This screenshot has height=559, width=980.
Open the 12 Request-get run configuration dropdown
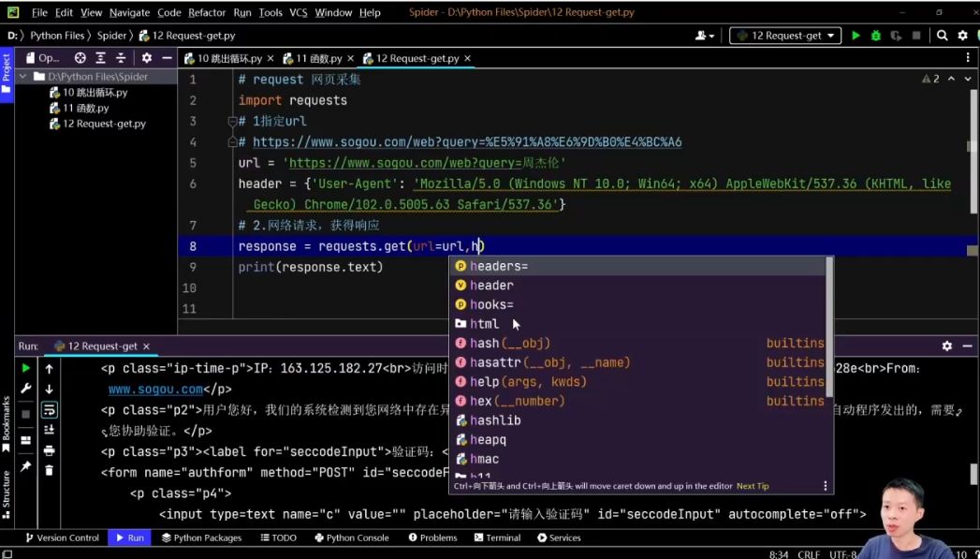point(786,36)
